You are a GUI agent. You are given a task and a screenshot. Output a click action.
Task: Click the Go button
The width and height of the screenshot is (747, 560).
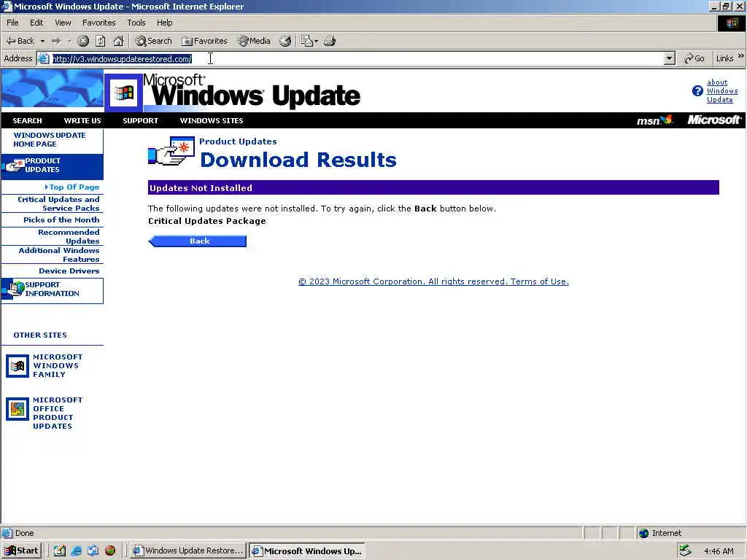point(694,58)
